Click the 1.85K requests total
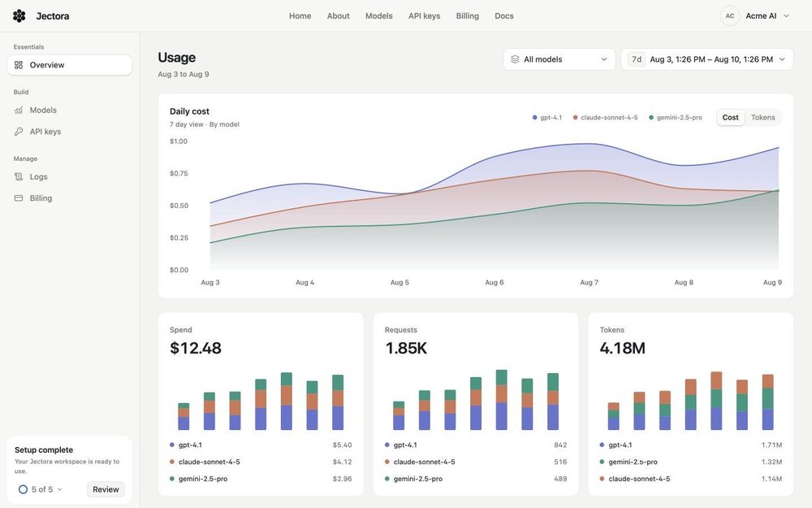 click(x=406, y=349)
